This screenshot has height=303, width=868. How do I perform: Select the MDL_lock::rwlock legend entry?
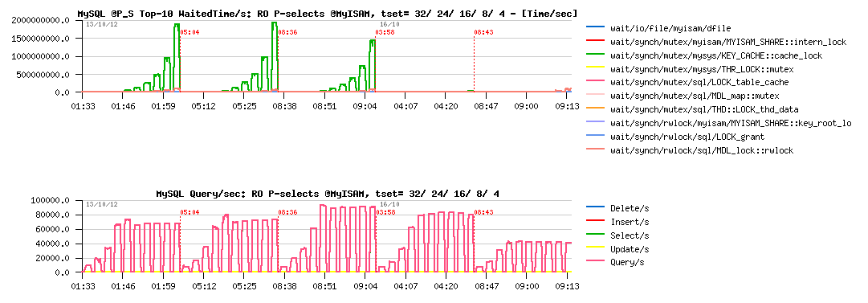point(702,150)
